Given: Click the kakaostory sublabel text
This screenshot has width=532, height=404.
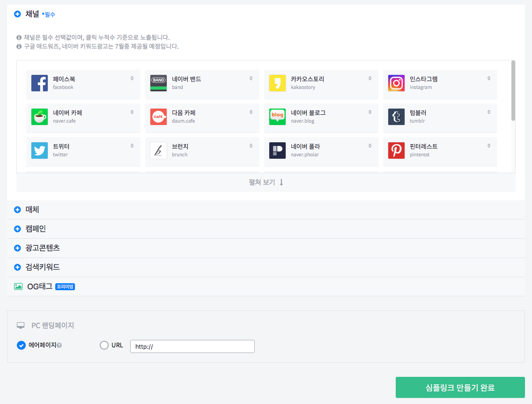Looking at the screenshot, I should click(x=303, y=87).
